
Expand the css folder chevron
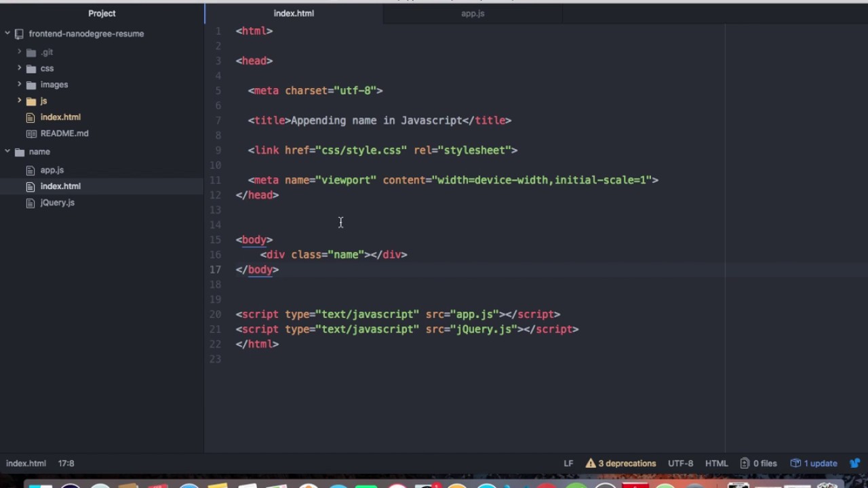(19, 68)
